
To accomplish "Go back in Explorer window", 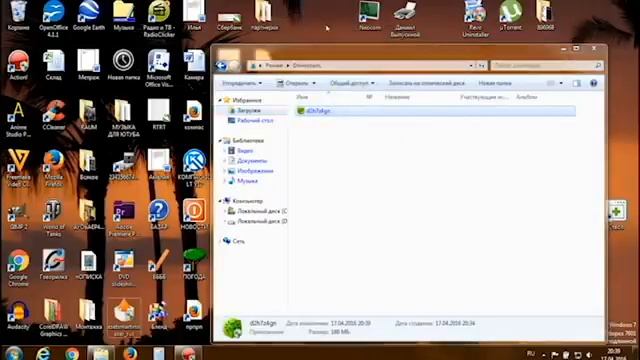I will click(x=222, y=65).
